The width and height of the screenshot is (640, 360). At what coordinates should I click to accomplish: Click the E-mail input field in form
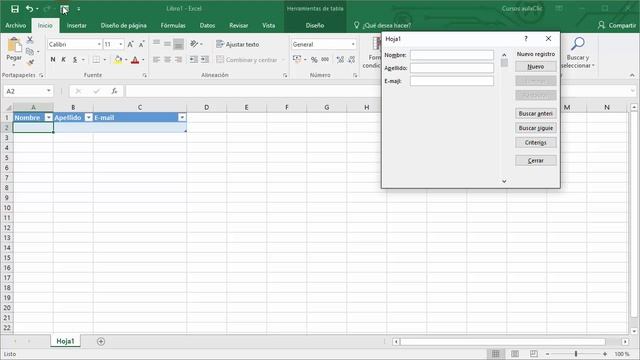pos(452,81)
